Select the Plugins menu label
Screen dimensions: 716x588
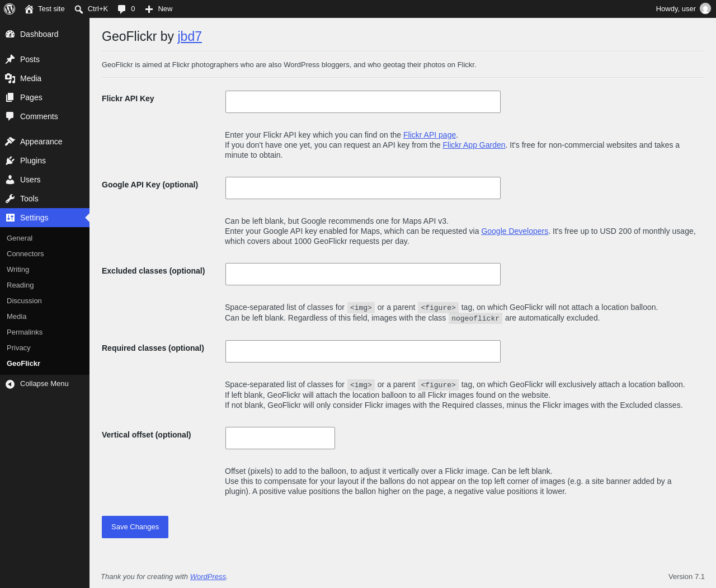pos(33,161)
